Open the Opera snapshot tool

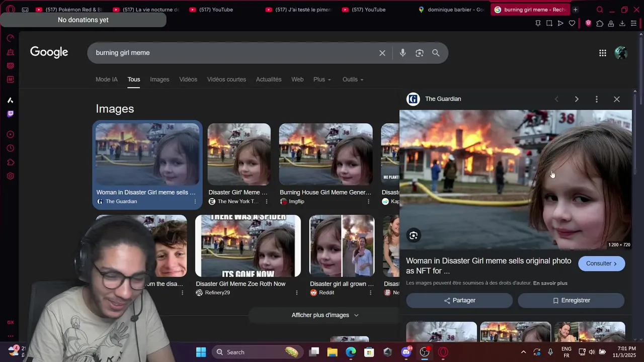point(549,23)
